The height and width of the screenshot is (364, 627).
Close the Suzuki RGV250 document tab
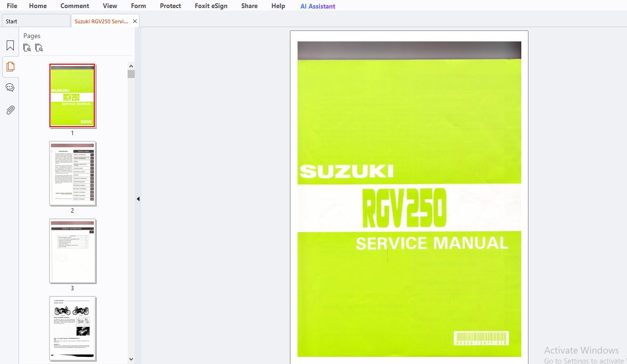(135, 21)
